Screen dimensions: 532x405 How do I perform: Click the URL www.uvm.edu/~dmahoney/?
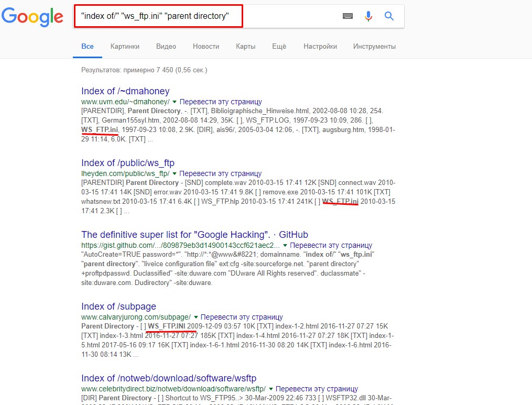point(125,102)
